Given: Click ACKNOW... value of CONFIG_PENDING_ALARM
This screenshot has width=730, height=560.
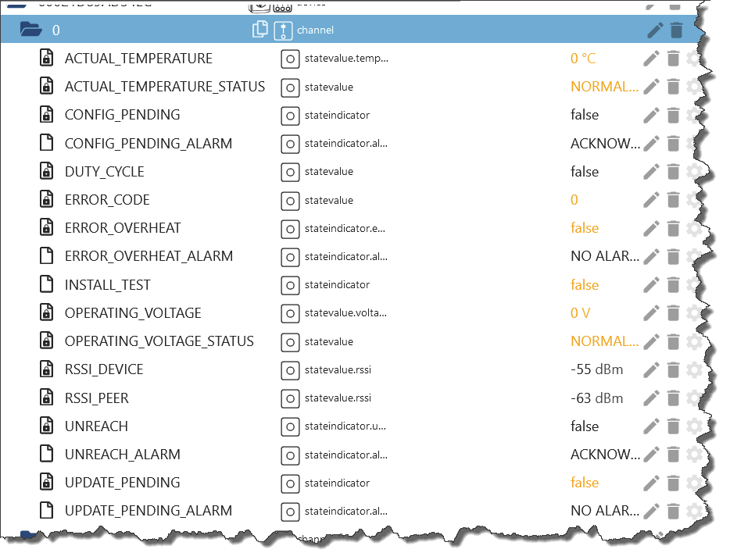Looking at the screenshot, I should click(x=605, y=144).
